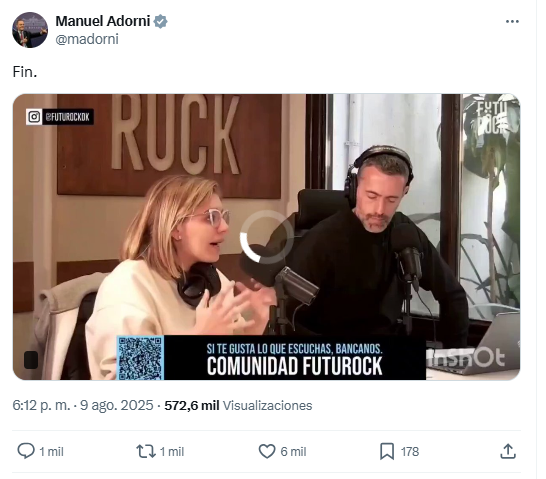Click the InShot watermark on video

(x=467, y=356)
